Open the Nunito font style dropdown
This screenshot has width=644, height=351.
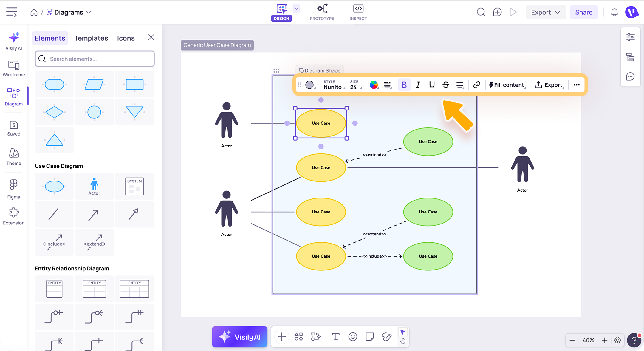pyautogui.click(x=334, y=85)
